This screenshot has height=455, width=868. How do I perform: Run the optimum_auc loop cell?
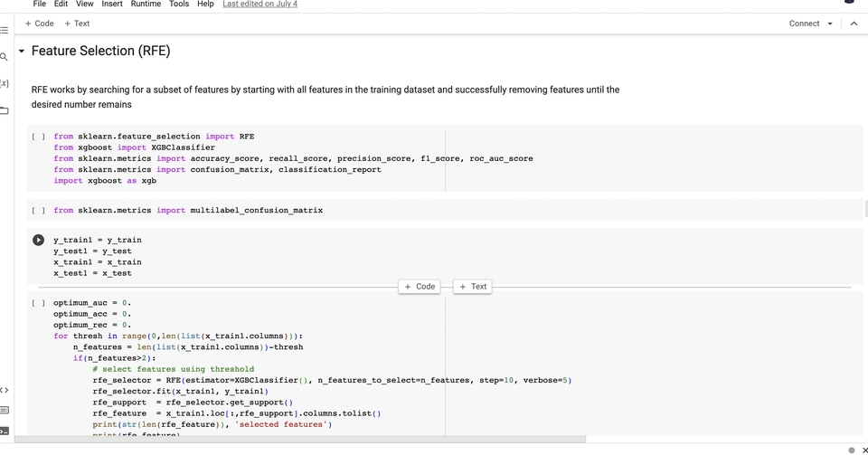tap(38, 303)
